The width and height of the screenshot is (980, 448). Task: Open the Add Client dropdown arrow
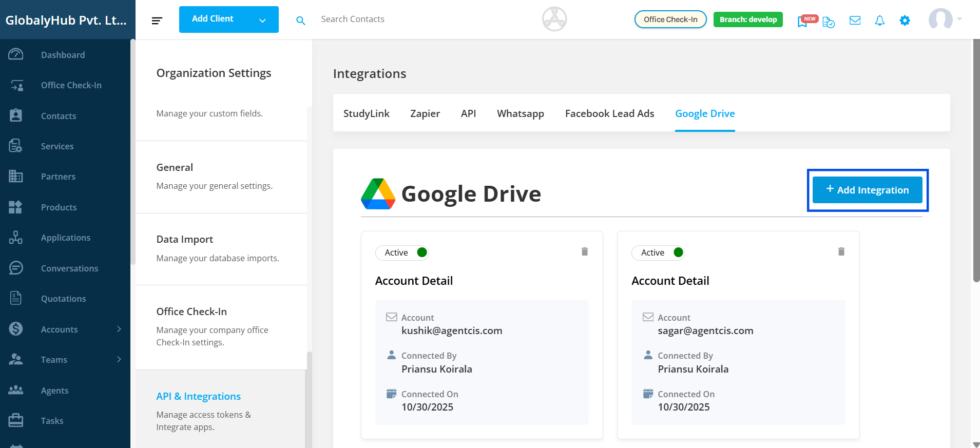point(262,21)
